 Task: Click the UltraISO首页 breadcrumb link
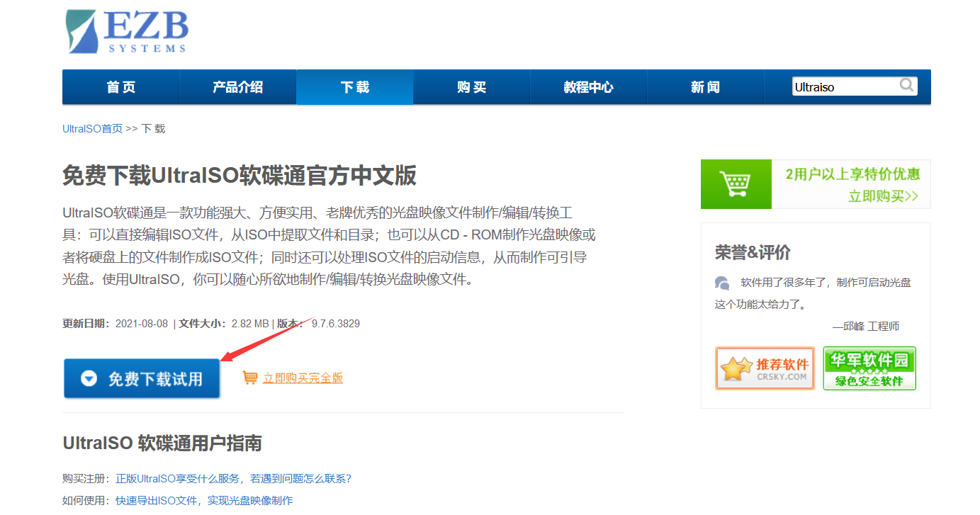pos(92,129)
